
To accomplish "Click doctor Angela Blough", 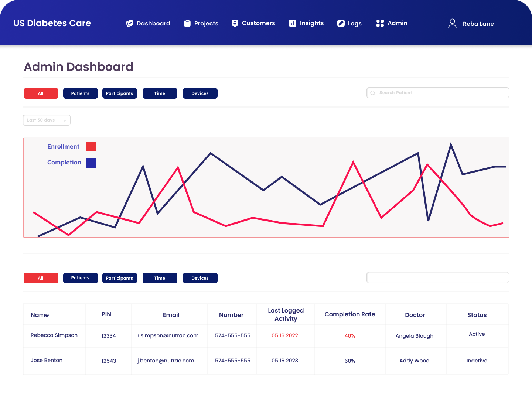I will [x=415, y=336].
